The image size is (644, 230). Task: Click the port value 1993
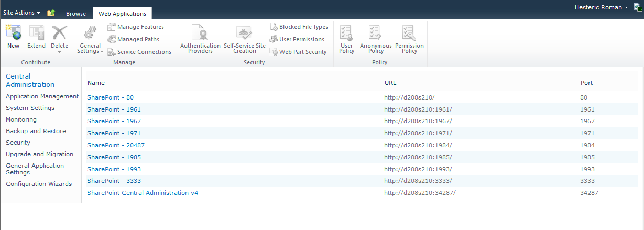coord(587,169)
